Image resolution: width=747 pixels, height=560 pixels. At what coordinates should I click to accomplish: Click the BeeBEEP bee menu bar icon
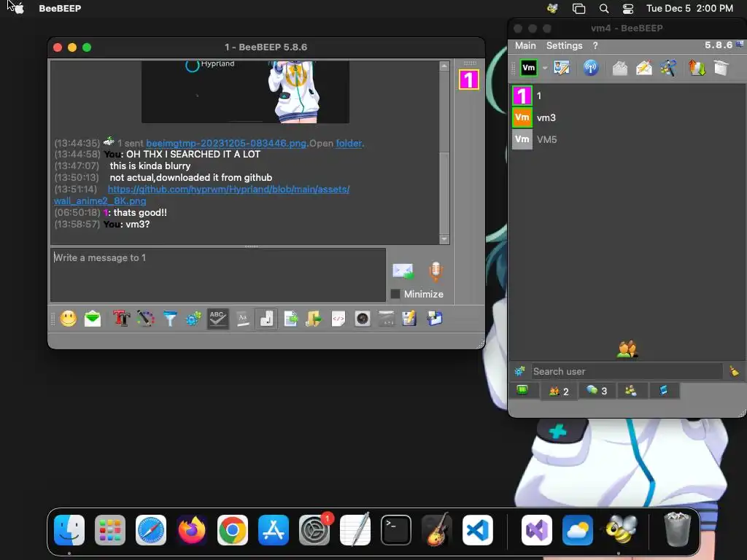(553, 8)
